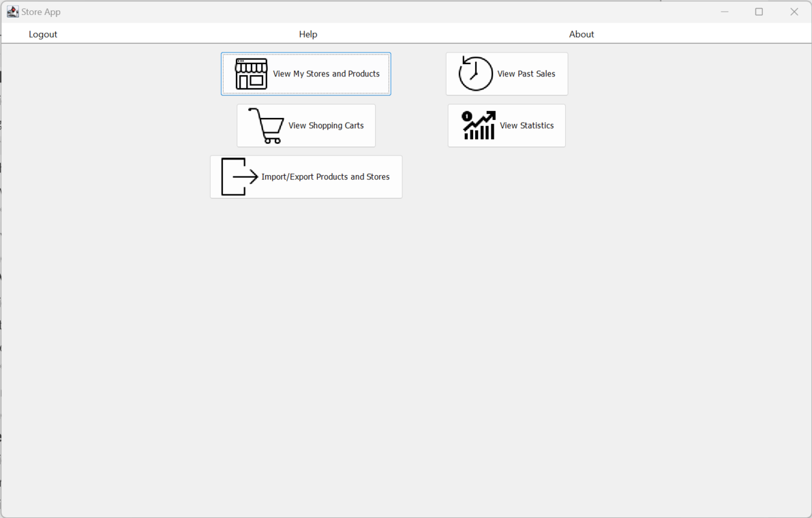
Task: Click View My Stores and Products label
Action: pos(327,74)
